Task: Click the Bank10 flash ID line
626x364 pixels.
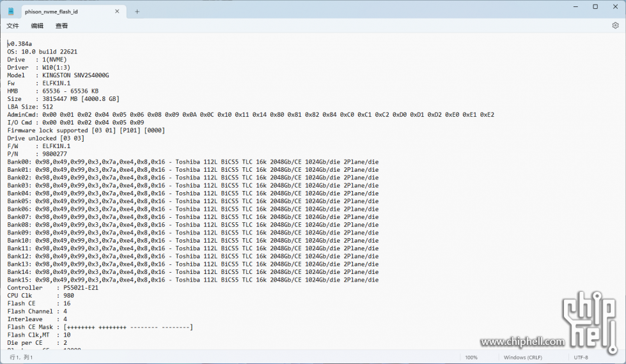Action: pyautogui.click(x=193, y=240)
